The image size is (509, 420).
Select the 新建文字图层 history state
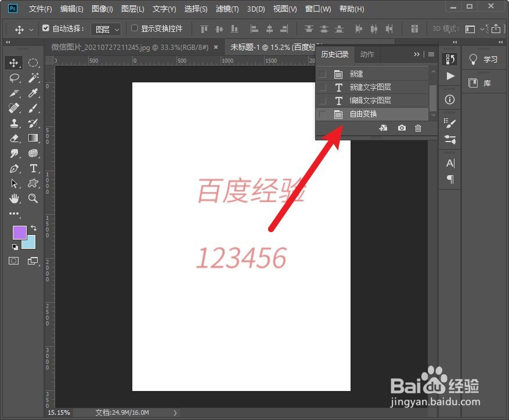[x=373, y=88]
